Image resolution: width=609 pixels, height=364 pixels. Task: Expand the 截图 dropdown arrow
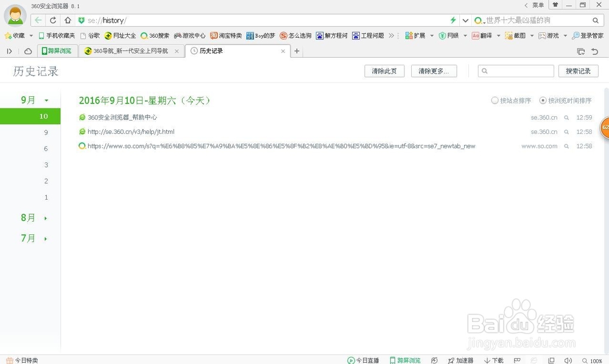[x=532, y=36]
